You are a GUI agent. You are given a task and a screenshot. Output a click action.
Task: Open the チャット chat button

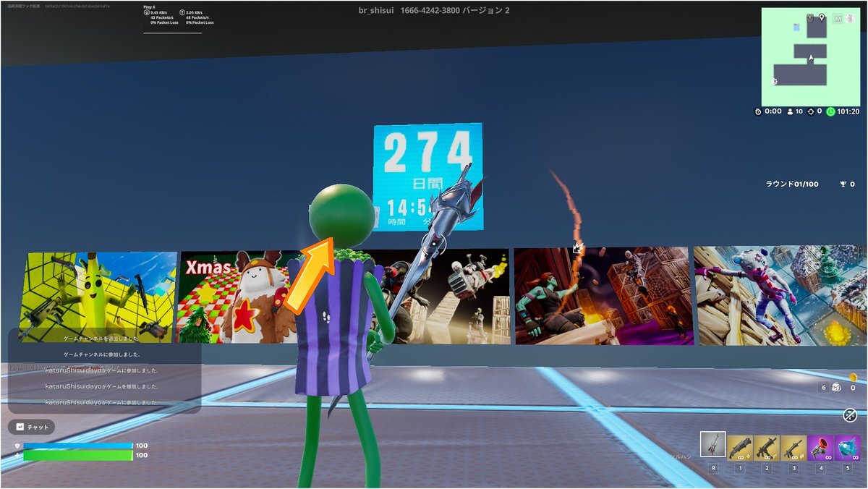(31, 427)
